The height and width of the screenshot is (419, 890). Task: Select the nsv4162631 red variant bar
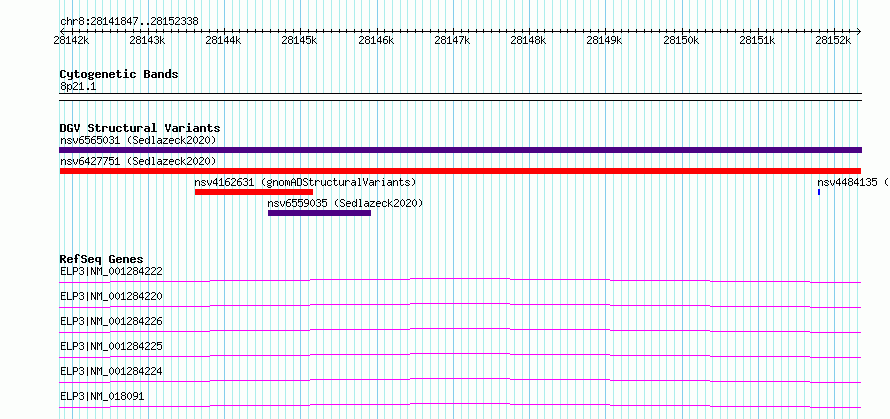254,192
